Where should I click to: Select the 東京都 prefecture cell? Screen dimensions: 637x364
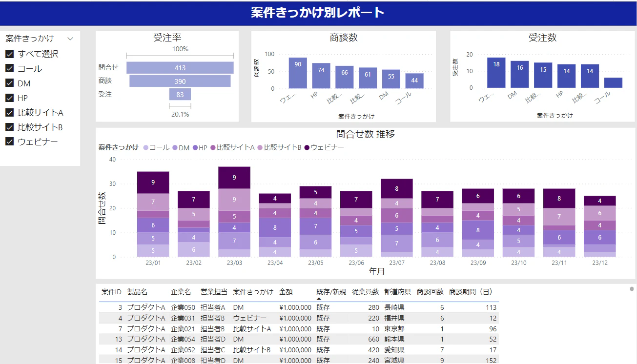click(394, 329)
